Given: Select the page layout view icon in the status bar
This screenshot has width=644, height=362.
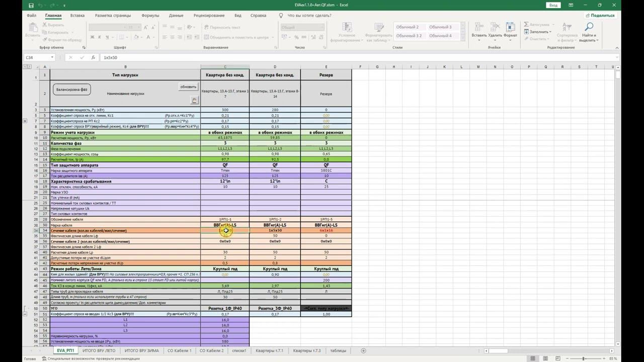Looking at the screenshot, I should pos(545,358).
